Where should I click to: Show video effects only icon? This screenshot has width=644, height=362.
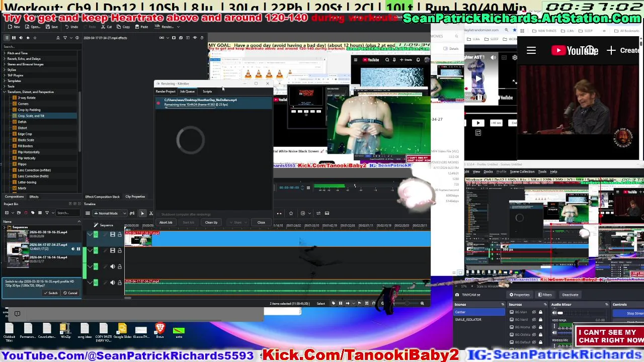14,38
